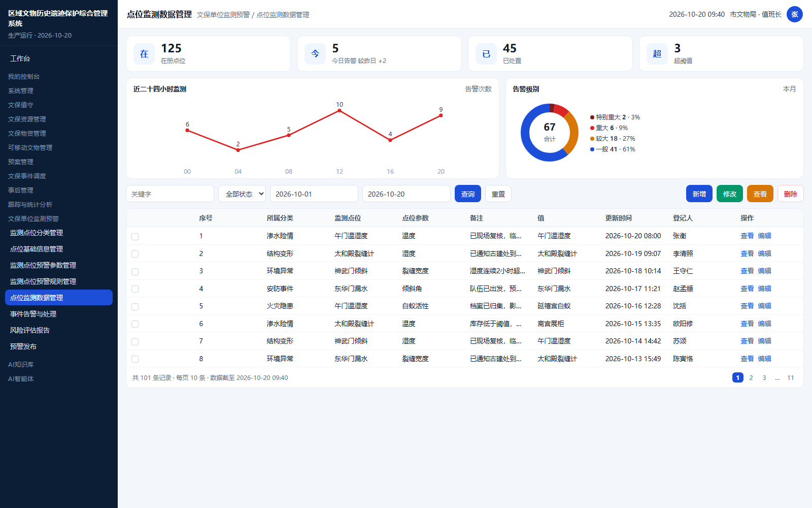The height and width of the screenshot is (508, 812).
Task: Open 风险评估报告 in the sidebar
Action: tap(59, 330)
